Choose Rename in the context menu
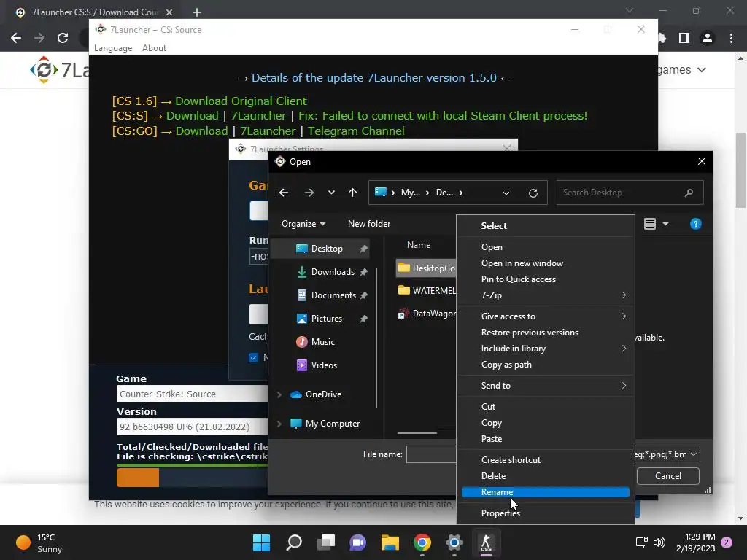This screenshot has height=560, width=747. point(546,492)
